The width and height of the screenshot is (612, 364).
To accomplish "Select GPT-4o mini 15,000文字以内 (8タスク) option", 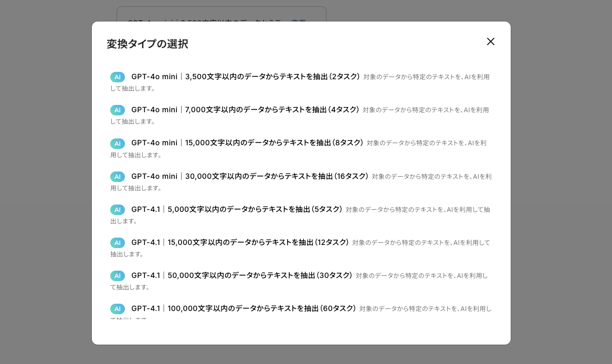I will pyautogui.click(x=301, y=148).
